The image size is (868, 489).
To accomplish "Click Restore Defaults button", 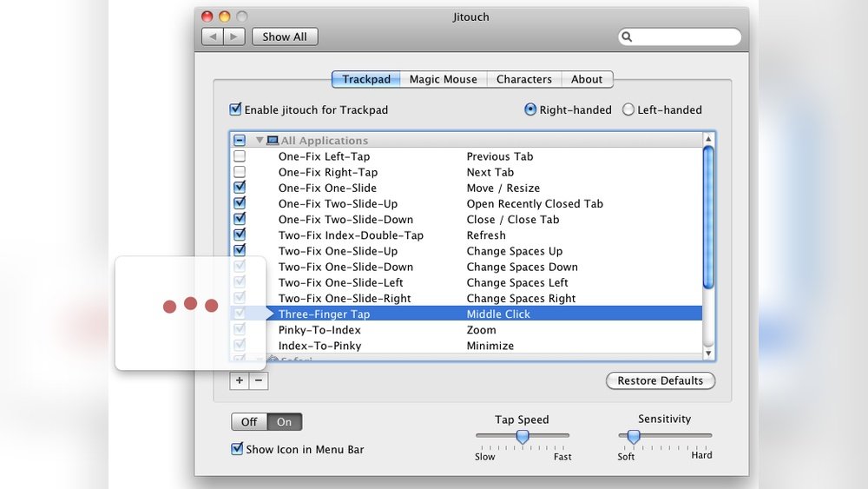I will 661,380.
